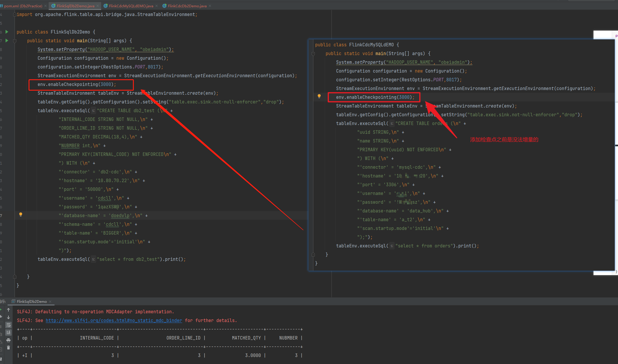Click the 'data_hub' database-name value
The width and height of the screenshot is (618, 364).
pyautogui.click(x=420, y=211)
